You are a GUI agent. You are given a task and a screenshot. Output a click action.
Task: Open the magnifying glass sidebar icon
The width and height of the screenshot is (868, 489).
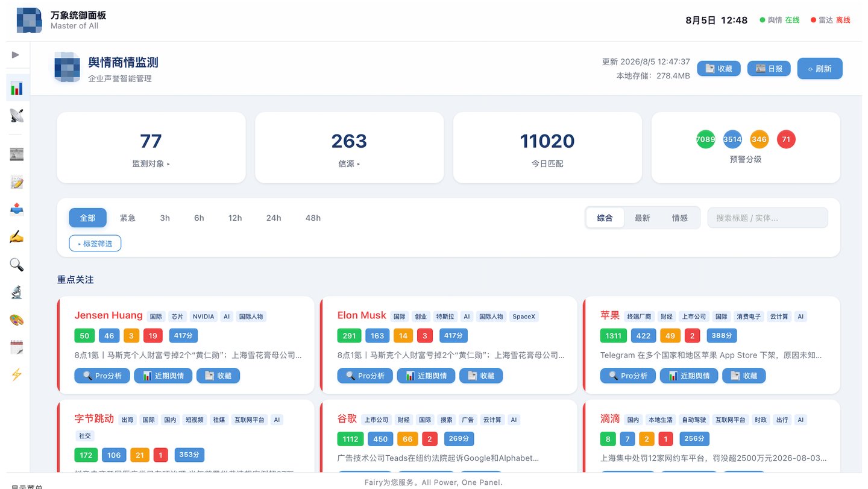click(x=17, y=264)
